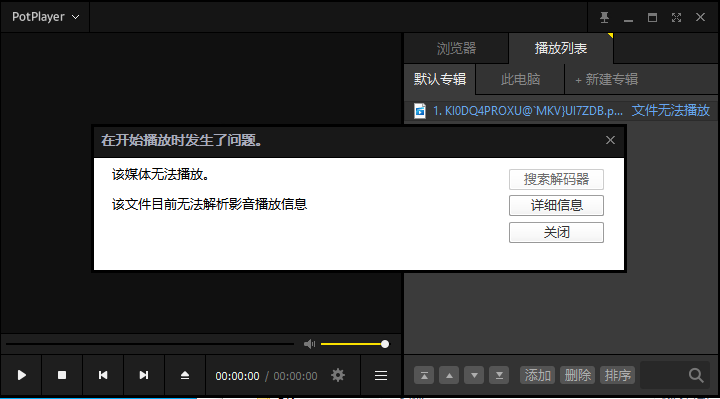The image size is (720, 399).
Task: Click the 文件无法播放 status text
Action: pyautogui.click(x=671, y=110)
